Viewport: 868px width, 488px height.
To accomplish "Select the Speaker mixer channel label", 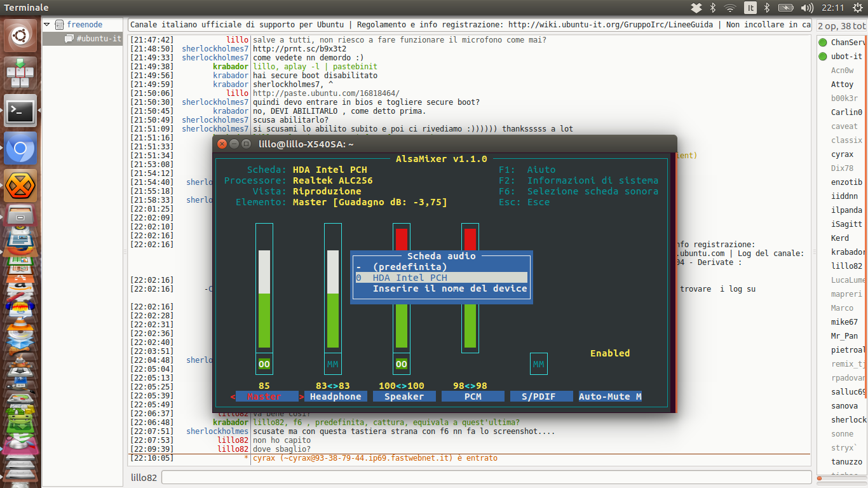I will [404, 396].
